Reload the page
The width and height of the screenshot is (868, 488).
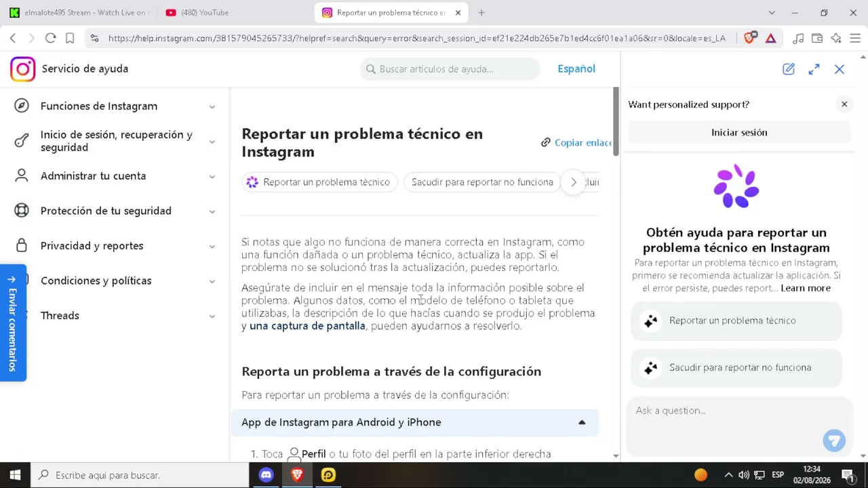[50, 39]
